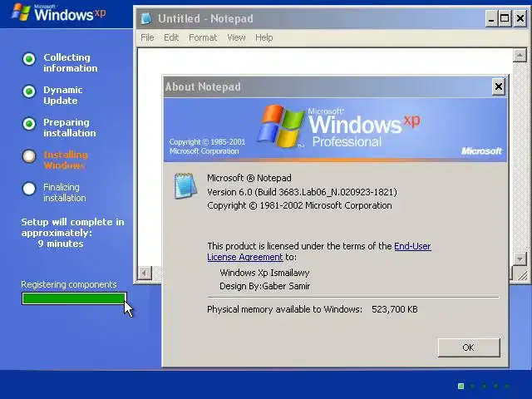The width and height of the screenshot is (532, 399).
Task: Close the About Notepad dialog
Action: (498, 86)
